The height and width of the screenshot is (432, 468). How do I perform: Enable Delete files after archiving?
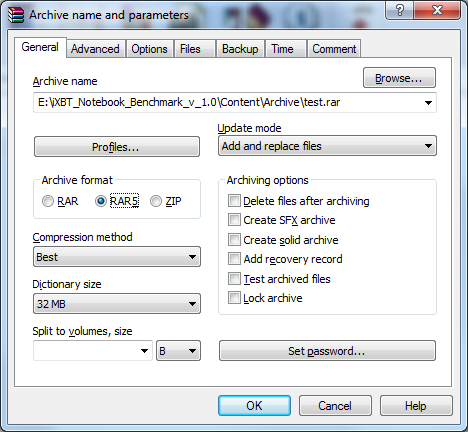pyautogui.click(x=234, y=201)
